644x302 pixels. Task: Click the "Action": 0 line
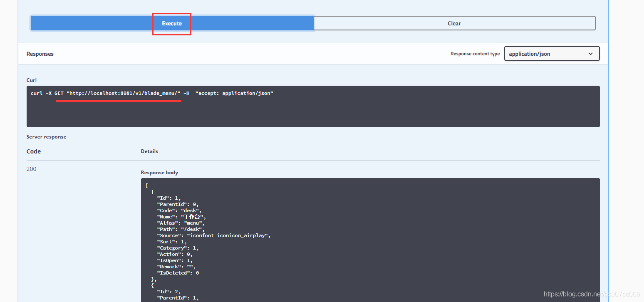[175, 254]
